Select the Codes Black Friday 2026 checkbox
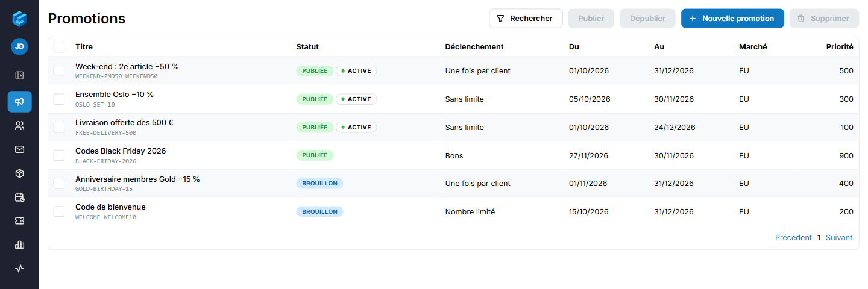The width and height of the screenshot is (868, 289). click(x=59, y=155)
